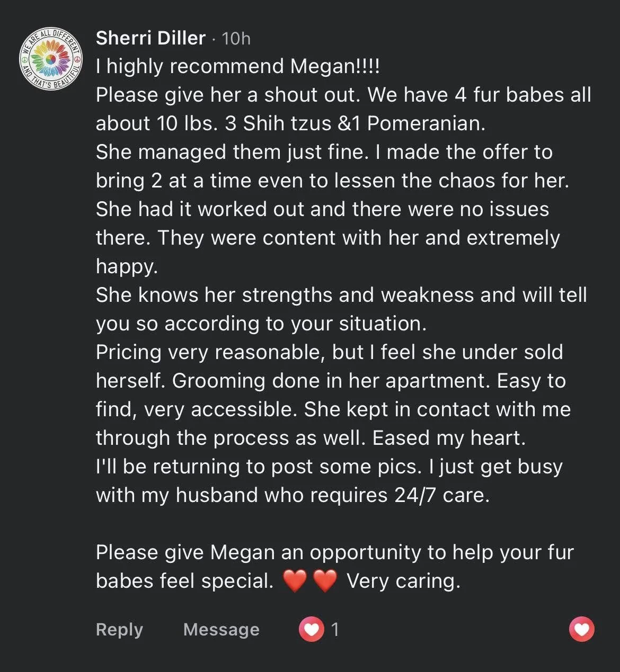Click the rainbow flower in the avatar
This screenshot has height=672, width=620.
(51, 59)
